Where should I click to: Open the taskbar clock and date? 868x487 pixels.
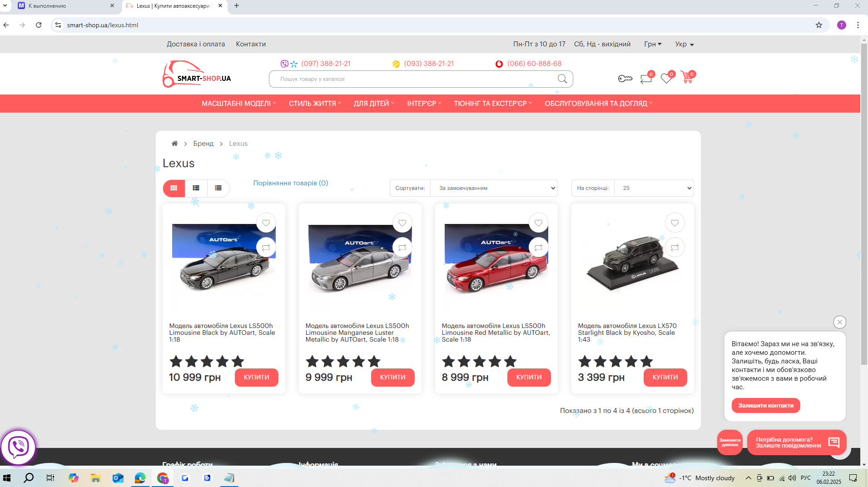coord(828,478)
